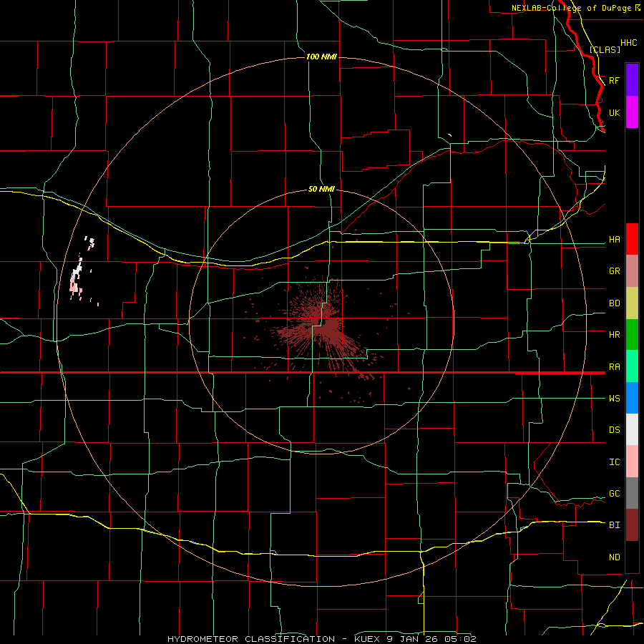The height and width of the screenshot is (644, 644).
Task: Click the HHC product code text
Action: pos(628,43)
